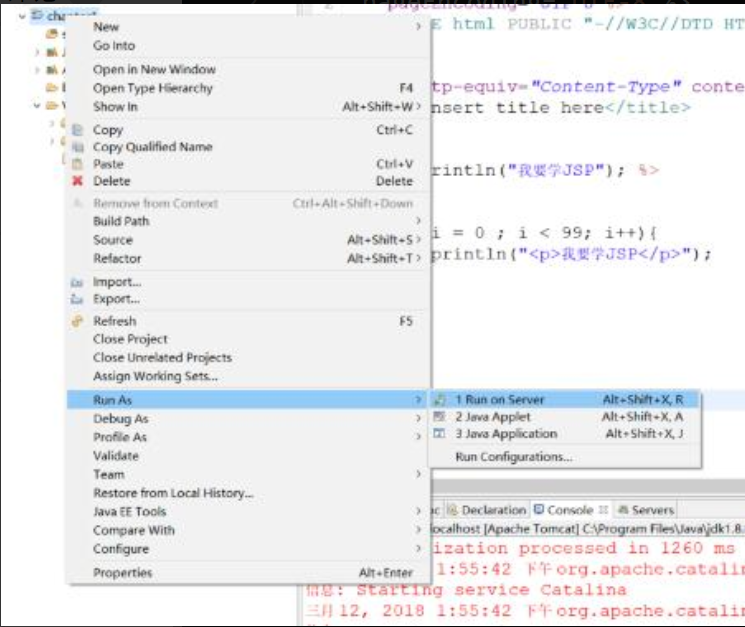Choose Refresh from context menu
The width and height of the screenshot is (745, 627).
pos(248,321)
